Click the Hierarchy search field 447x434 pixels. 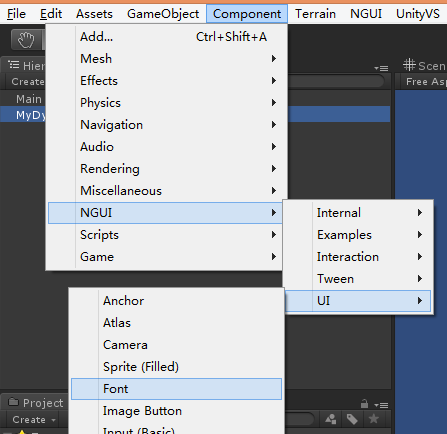tap(335, 81)
